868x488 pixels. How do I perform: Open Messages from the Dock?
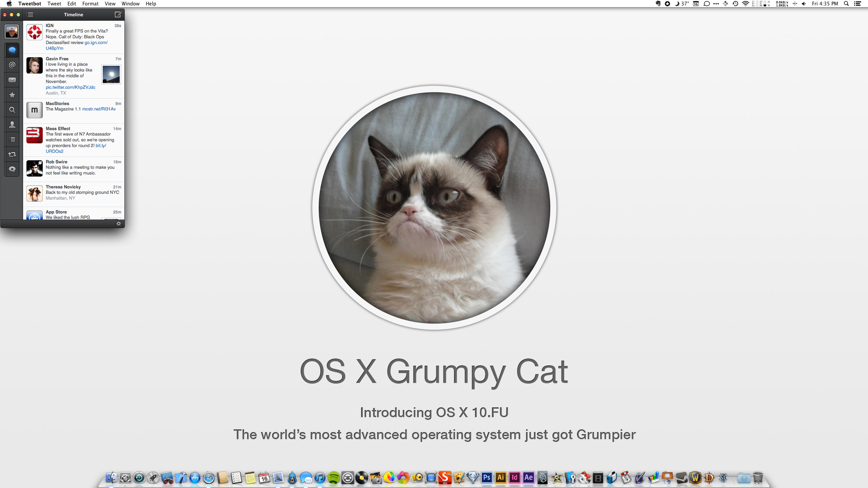[306, 478]
